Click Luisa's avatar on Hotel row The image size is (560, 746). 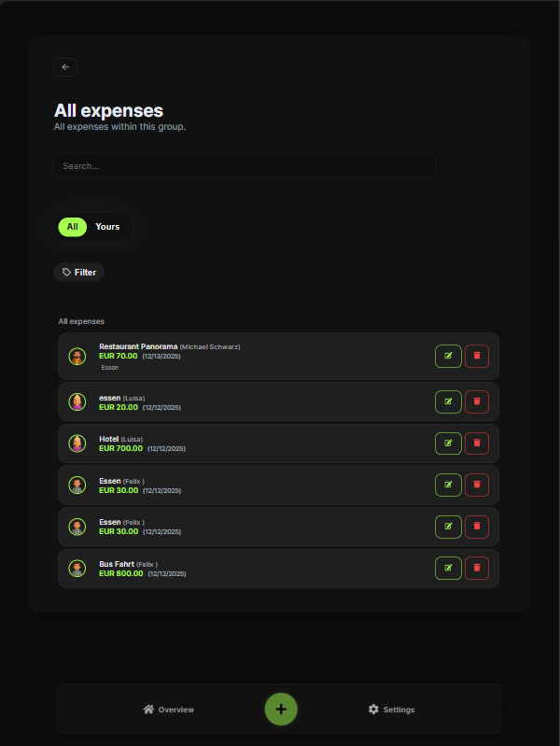click(77, 443)
